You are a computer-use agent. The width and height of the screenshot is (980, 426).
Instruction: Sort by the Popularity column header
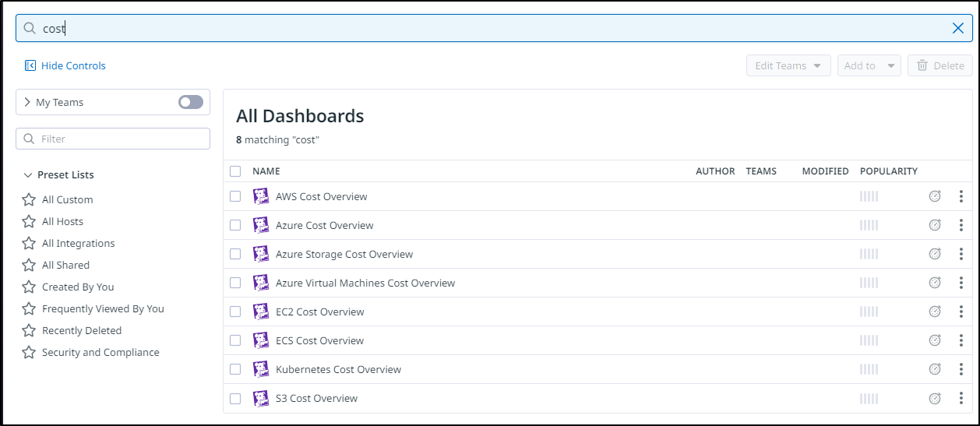click(x=889, y=171)
